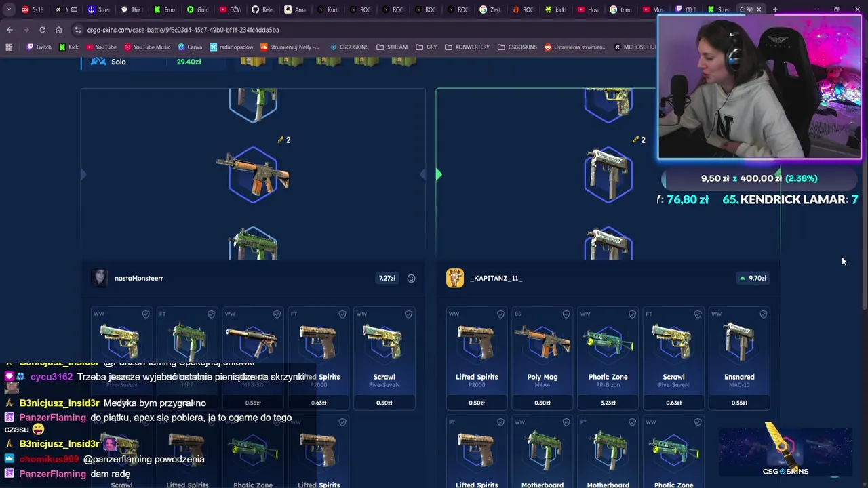Select the Photic Zone 3.23zł item card
This screenshot has width=868, height=488.
608,359
